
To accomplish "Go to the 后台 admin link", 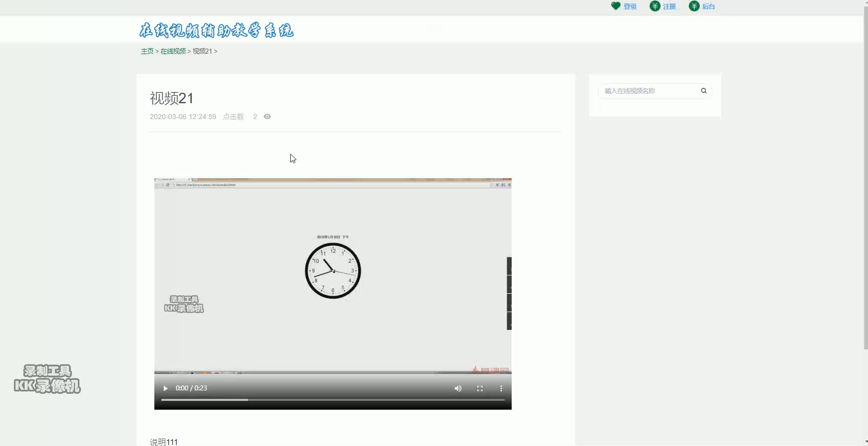I will (709, 6).
